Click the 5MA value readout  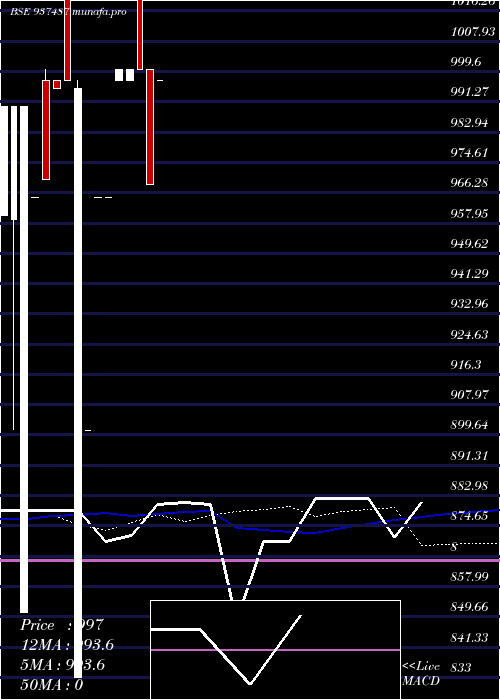tap(62, 665)
